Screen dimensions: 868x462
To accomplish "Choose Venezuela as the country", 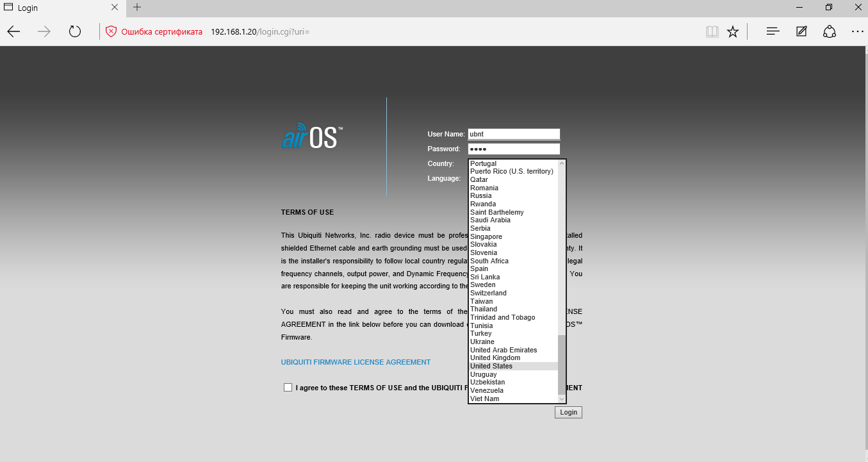I will coord(513,390).
